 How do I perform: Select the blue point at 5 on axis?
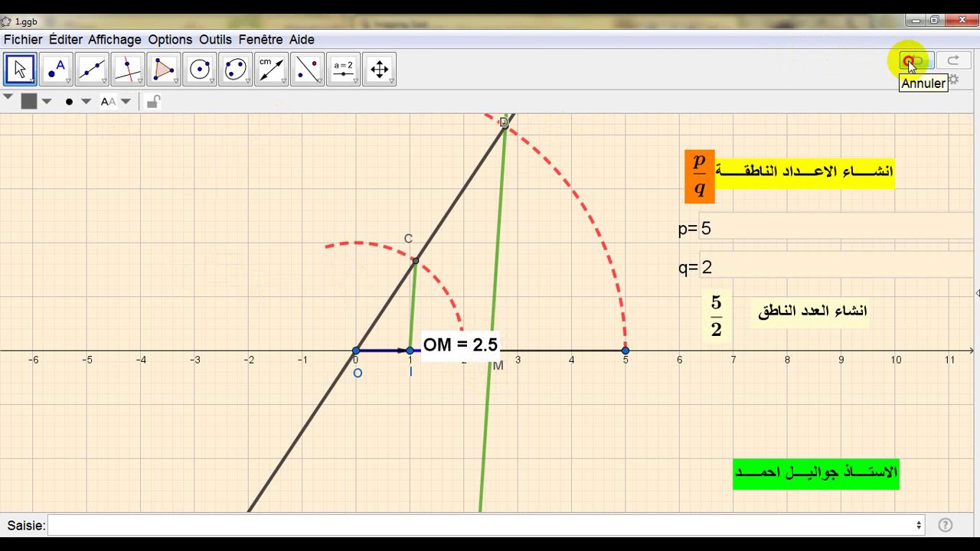[626, 350]
